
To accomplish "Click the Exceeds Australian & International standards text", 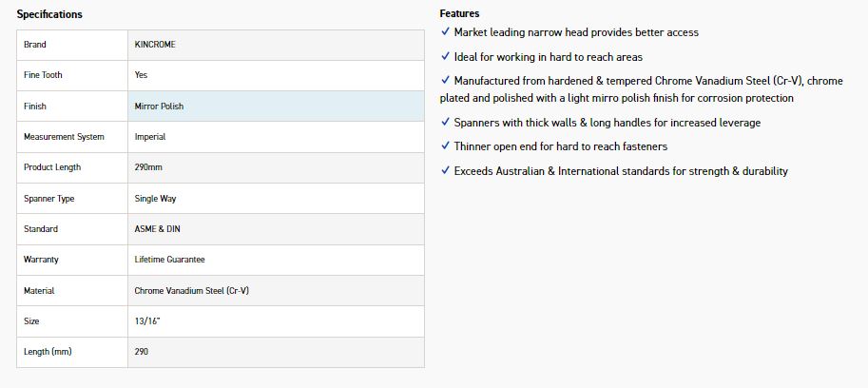I will (x=621, y=171).
